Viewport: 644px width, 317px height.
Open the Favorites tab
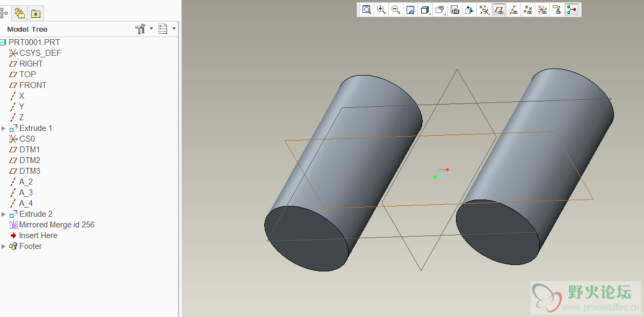(36, 13)
